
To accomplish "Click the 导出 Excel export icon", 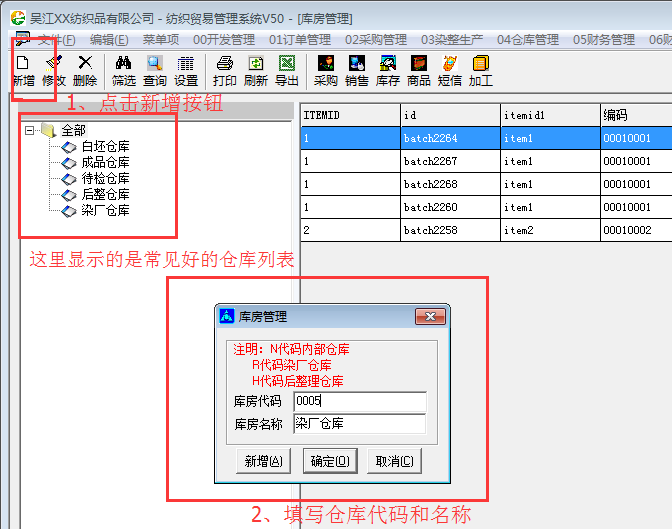I will [x=287, y=63].
